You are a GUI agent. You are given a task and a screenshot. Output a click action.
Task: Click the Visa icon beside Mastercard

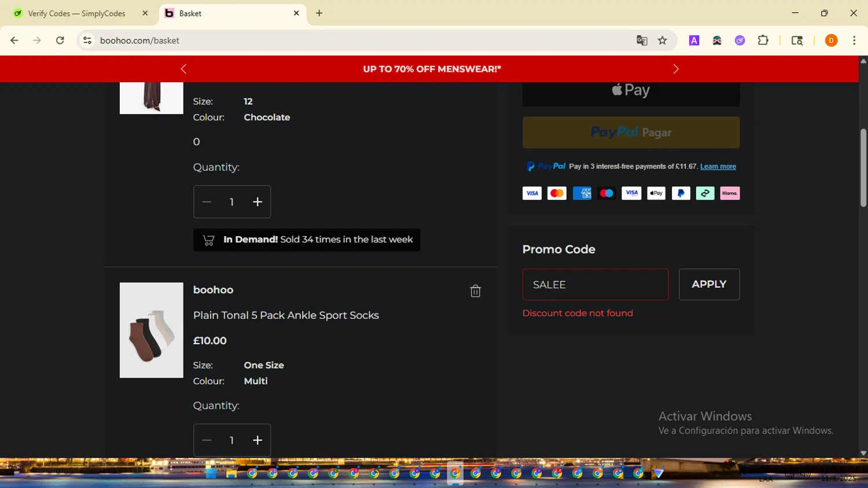click(532, 193)
